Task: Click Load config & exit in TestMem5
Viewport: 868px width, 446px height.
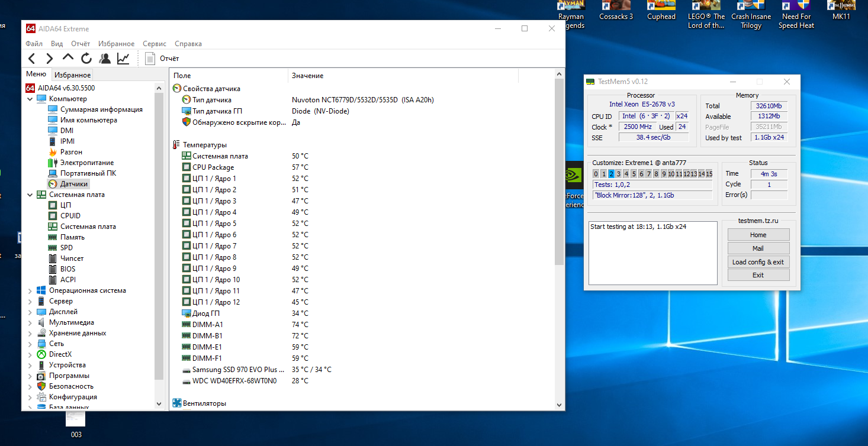Action: tap(758, 262)
